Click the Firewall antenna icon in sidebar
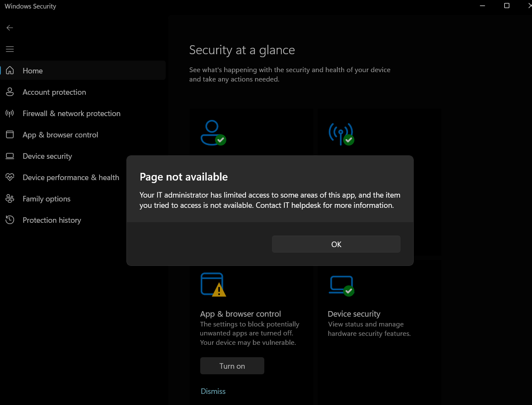This screenshot has height=405, width=532. point(10,113)
